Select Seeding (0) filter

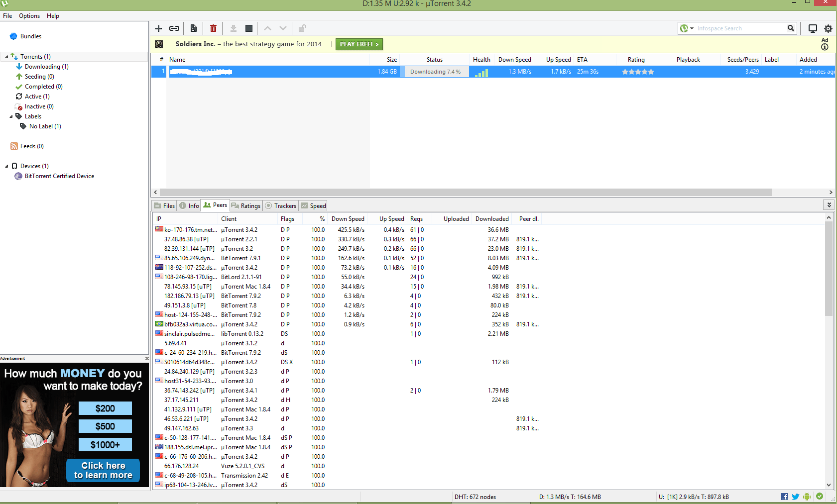pyautogui.click(x=39, y=77)
